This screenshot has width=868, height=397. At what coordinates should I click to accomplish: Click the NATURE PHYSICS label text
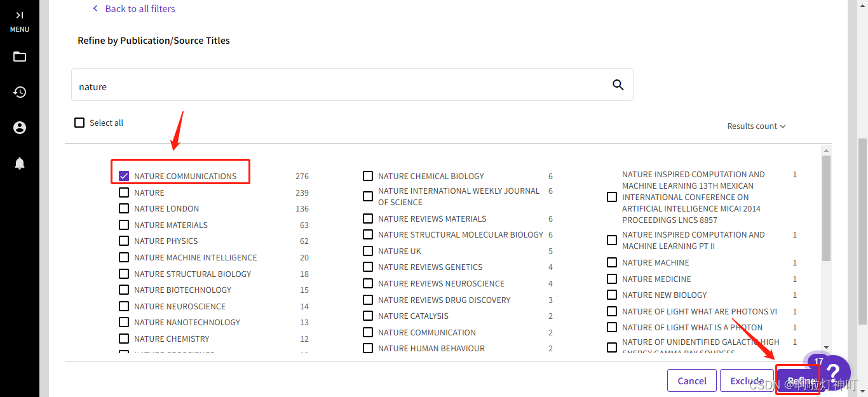click(x=166, y=241)
